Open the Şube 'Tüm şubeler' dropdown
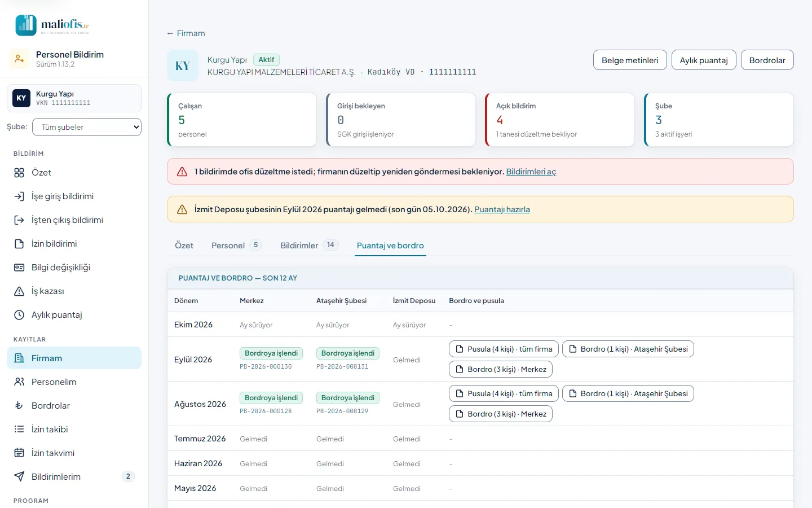This screenshot has height=508, width=812. click(x=87, y=127)
